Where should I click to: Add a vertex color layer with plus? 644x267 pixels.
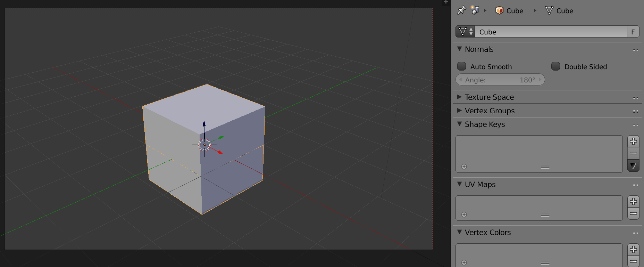click(x=633, y=249)
